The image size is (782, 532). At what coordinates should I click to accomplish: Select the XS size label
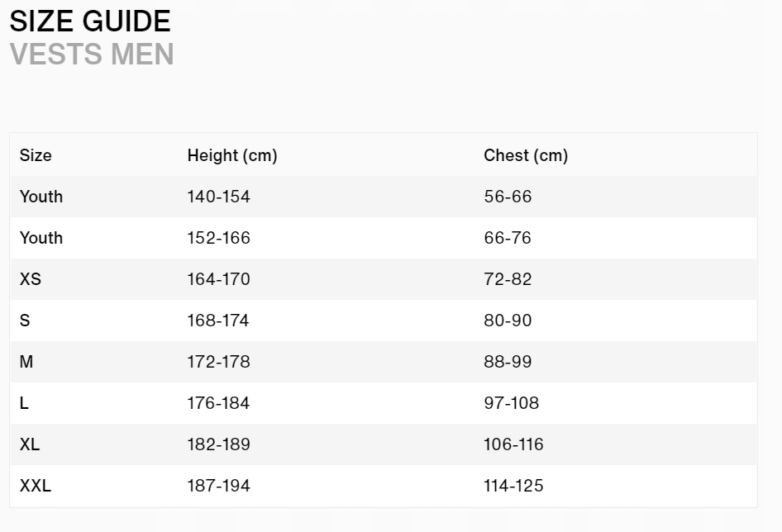pos(31,279)
